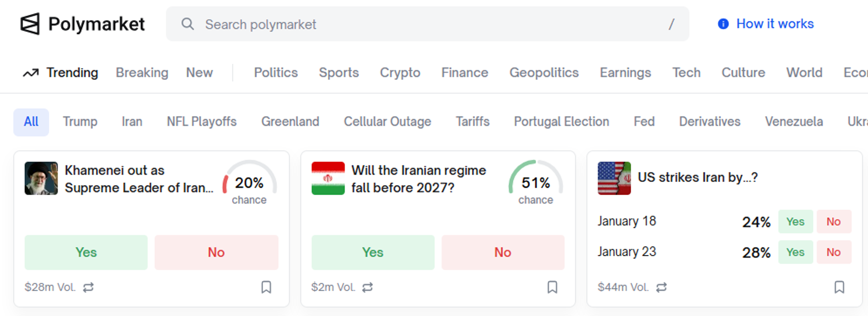Open the Politics category tab

276,73
